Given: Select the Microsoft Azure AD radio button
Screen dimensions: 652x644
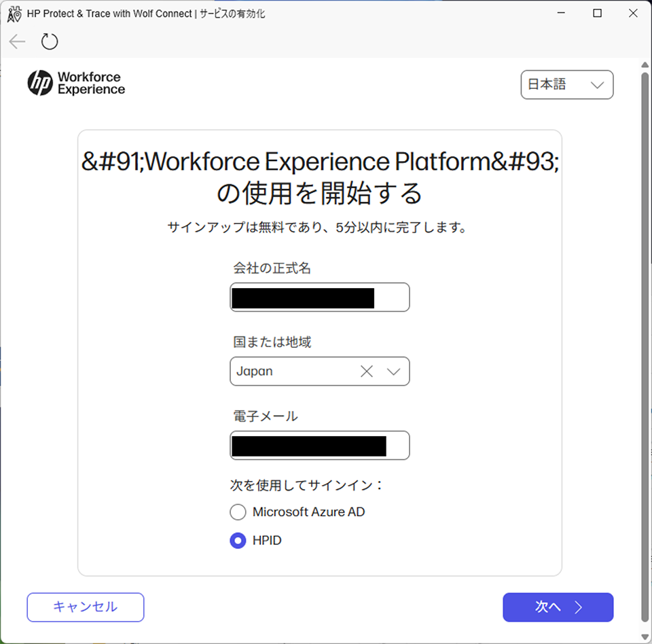Looking at the screenshot, I should tap(238, 512).
